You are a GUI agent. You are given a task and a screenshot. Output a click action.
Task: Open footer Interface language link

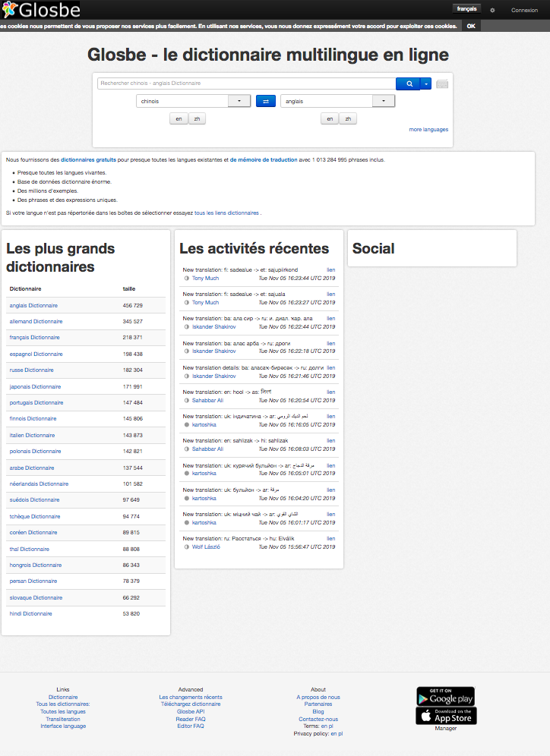63,726
